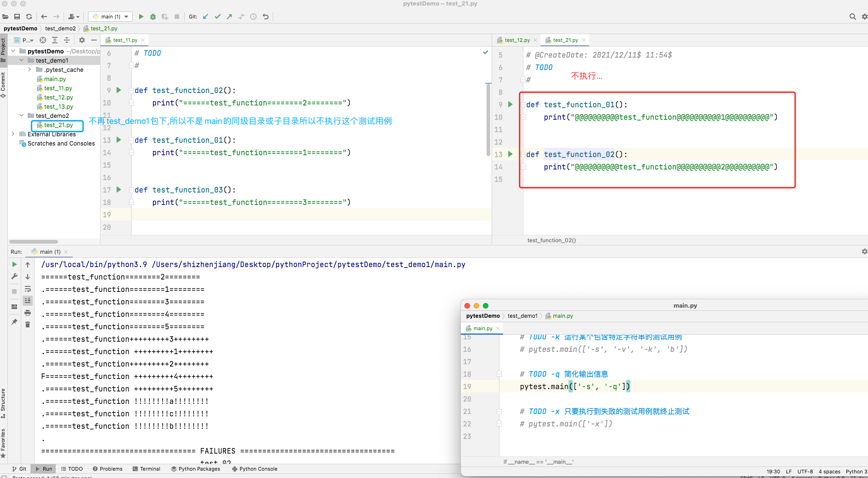Open the Python Console tool window
This screenshot has width=868, height=478.
click(254, 469)
